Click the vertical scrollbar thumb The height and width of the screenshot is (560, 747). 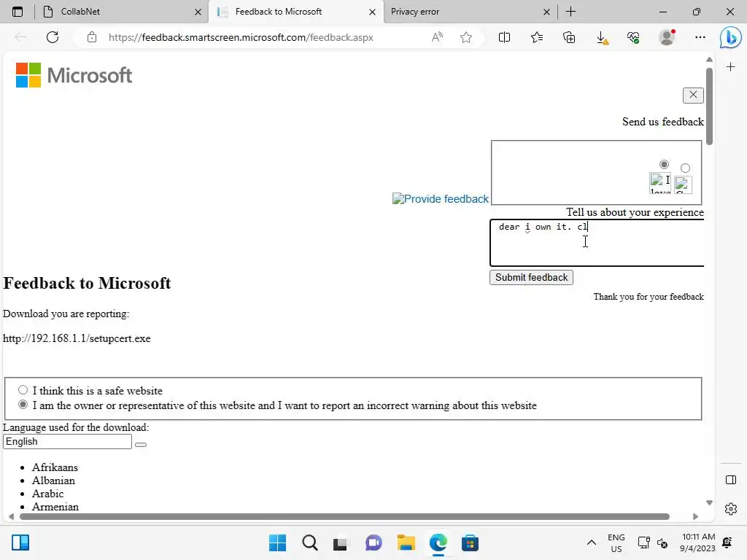pyautogui.click(x=709, y=106)
